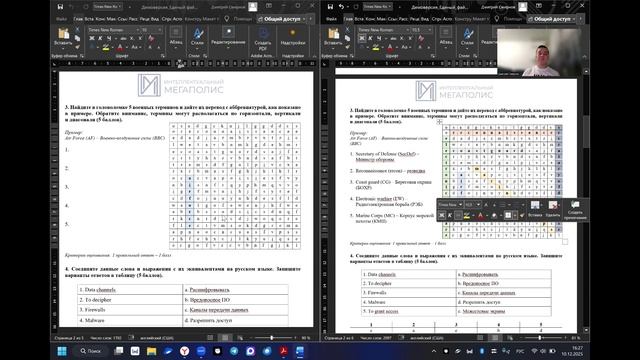Expand Буфер обмена clipboard launcher in left window

click(82, 56)
